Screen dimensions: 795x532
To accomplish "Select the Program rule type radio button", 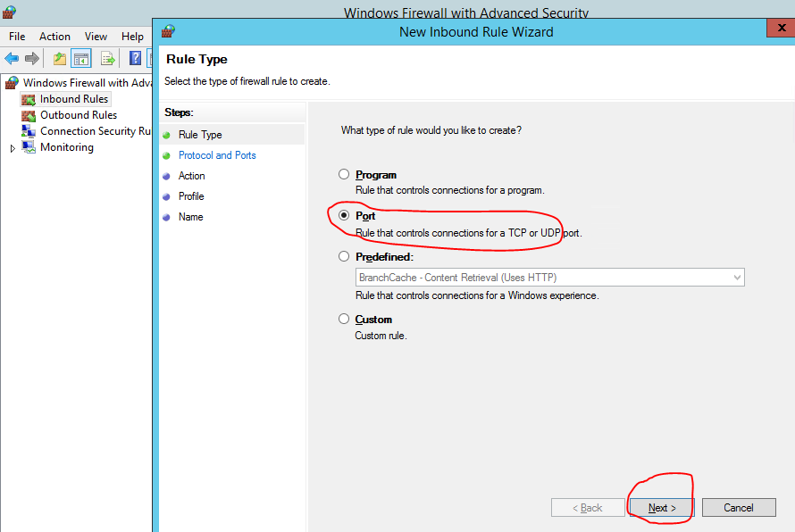I will tap(344, 174).
